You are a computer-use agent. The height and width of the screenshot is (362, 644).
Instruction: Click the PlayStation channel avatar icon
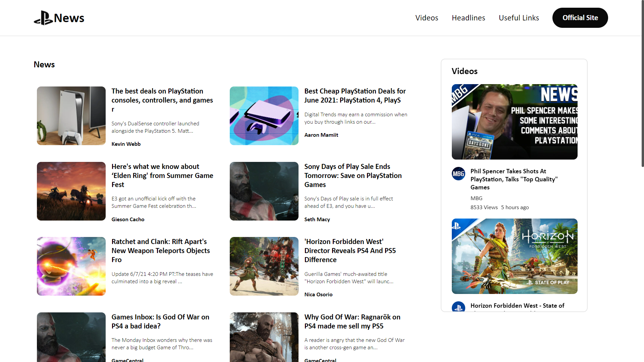458,307
